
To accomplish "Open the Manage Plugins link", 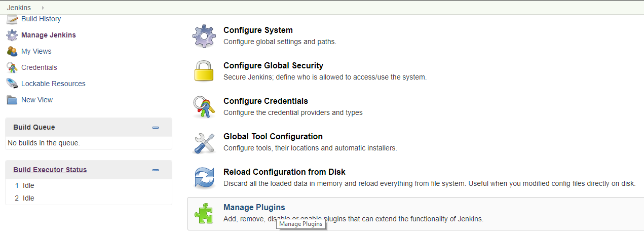I will coord(254,208).
